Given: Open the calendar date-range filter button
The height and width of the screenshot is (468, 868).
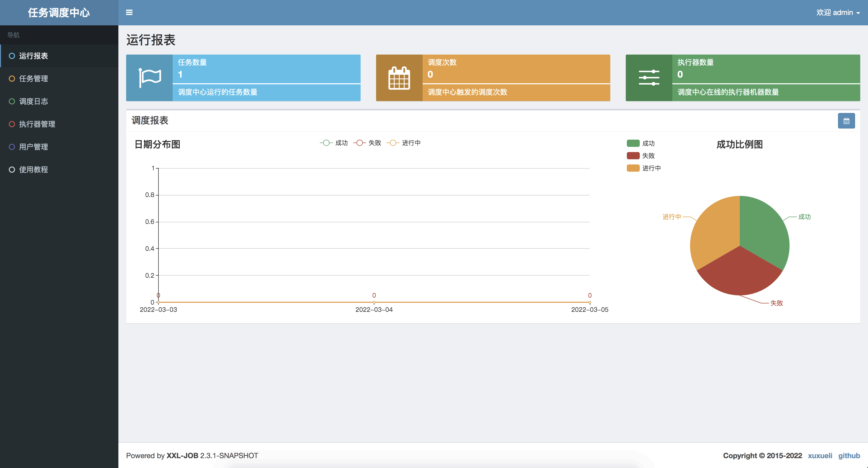Looking at the screenshot, I should coord(846,121).
